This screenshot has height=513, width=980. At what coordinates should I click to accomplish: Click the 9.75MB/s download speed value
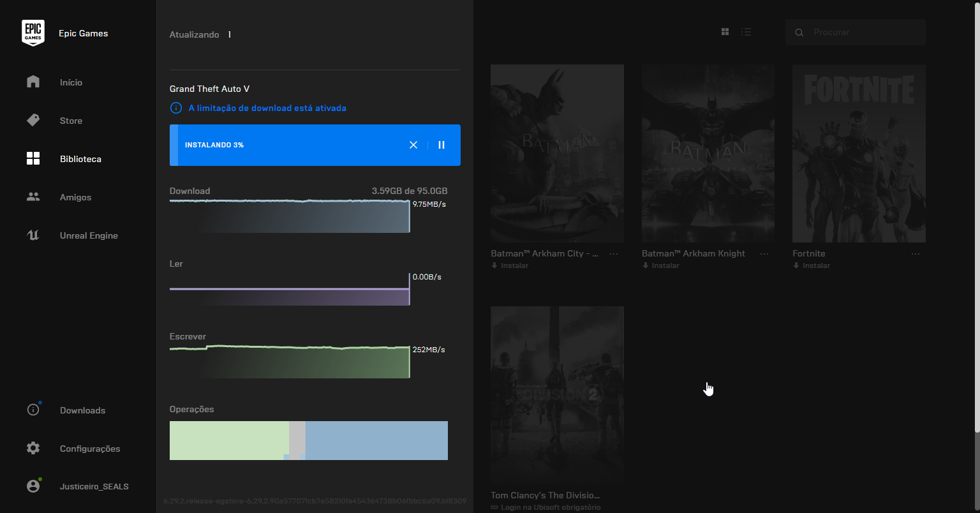429,204
